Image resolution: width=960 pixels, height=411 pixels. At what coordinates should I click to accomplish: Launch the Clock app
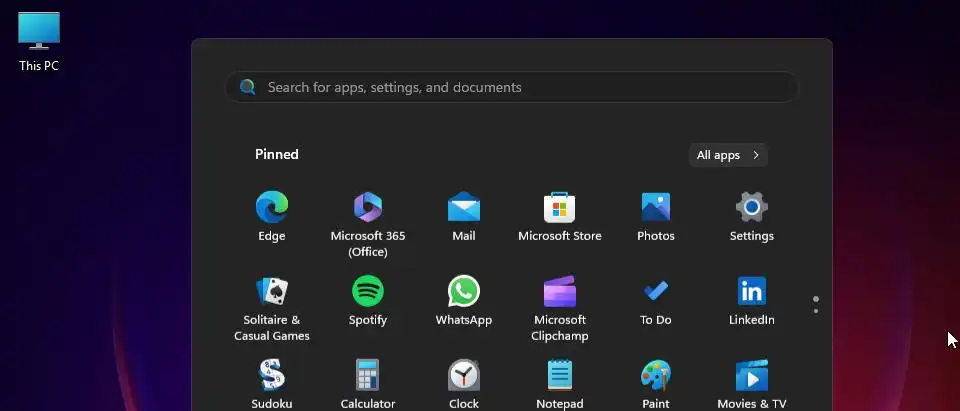(x=463, y=384)
